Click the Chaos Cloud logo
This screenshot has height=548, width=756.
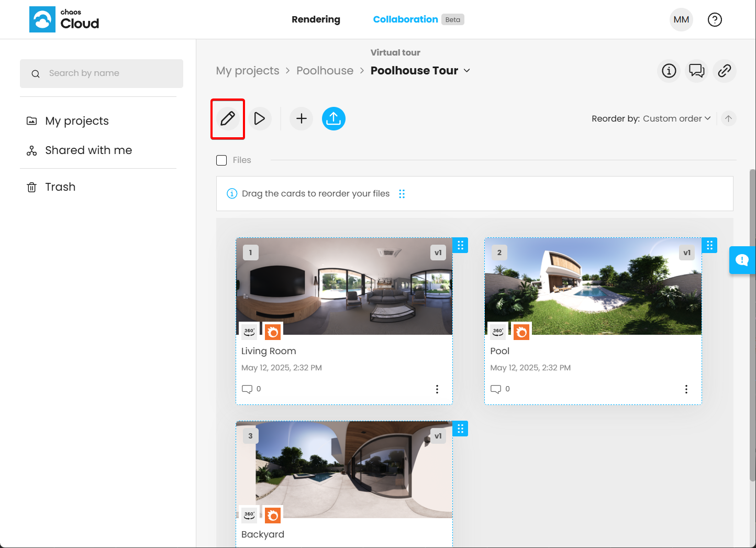[x=64, y=19]
